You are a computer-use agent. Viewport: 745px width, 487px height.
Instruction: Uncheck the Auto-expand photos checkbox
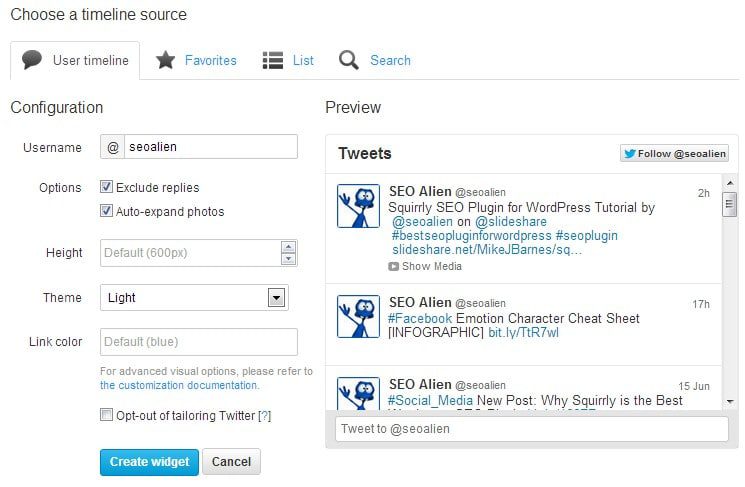(x=106, y=210)
